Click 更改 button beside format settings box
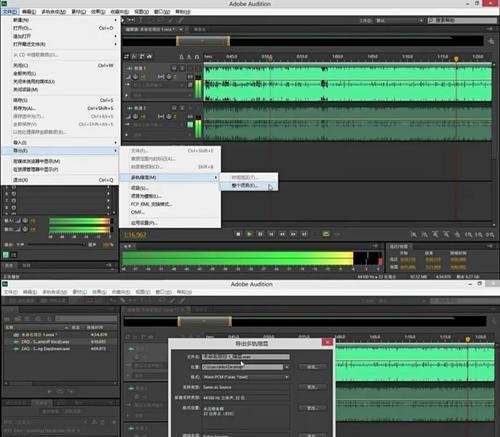The width and height of the screenshot is (500, 437). 312,408
